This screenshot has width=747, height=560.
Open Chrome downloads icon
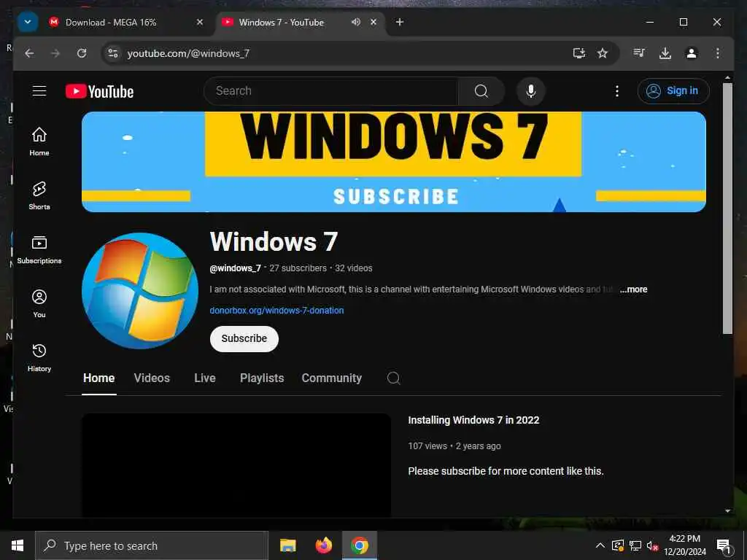click(x=665, y=53)
